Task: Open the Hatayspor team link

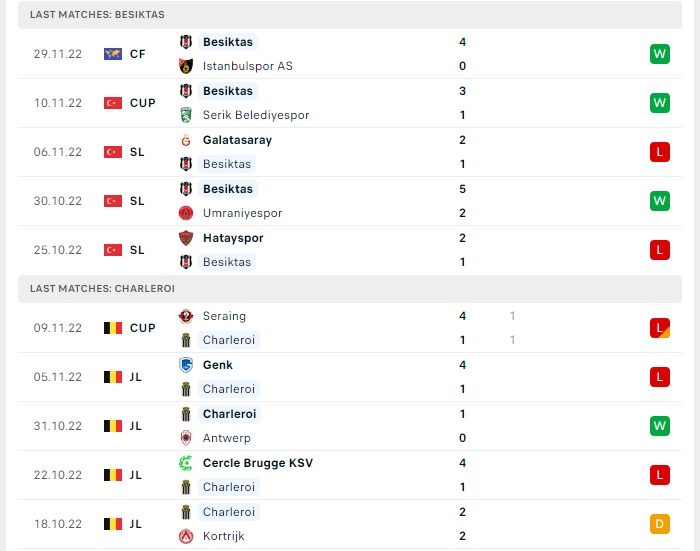Action: [x=233, y=238]
